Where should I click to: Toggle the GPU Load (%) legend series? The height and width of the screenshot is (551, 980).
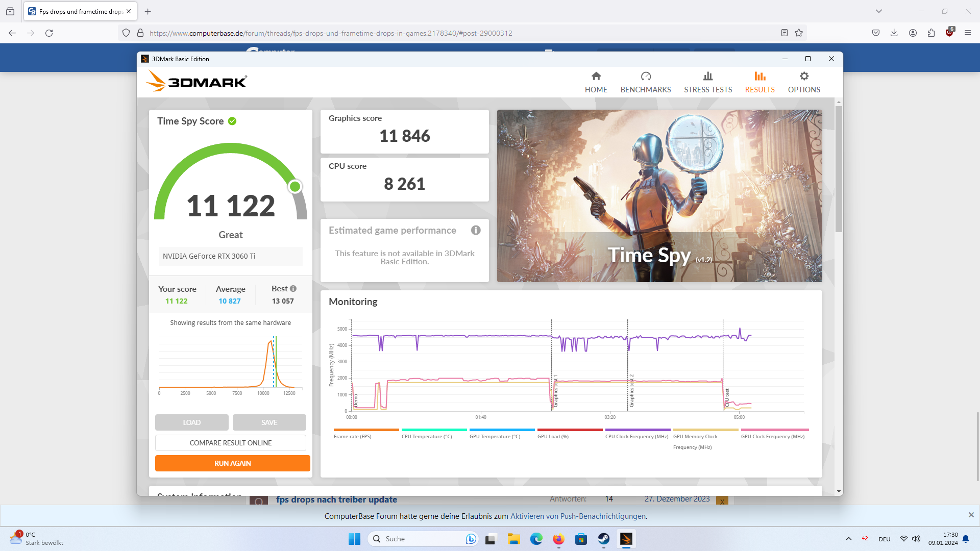tap(553, 437)
